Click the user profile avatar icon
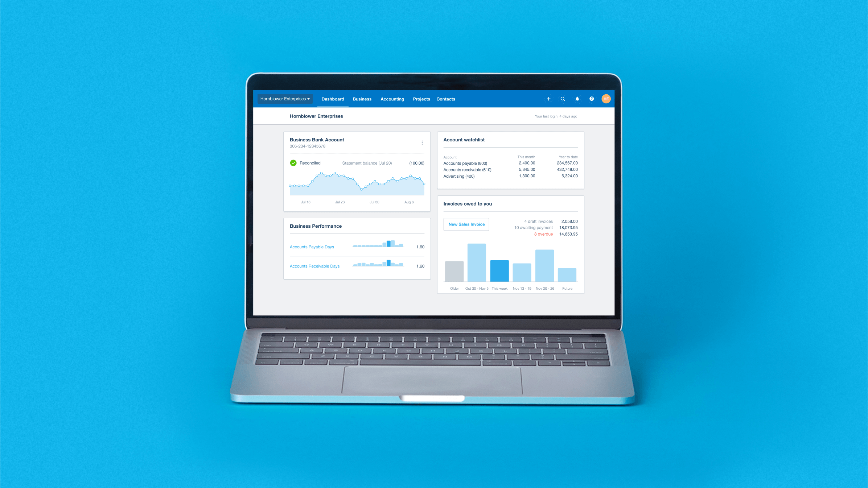Screen dimensions: 868x488 (606, 99)
